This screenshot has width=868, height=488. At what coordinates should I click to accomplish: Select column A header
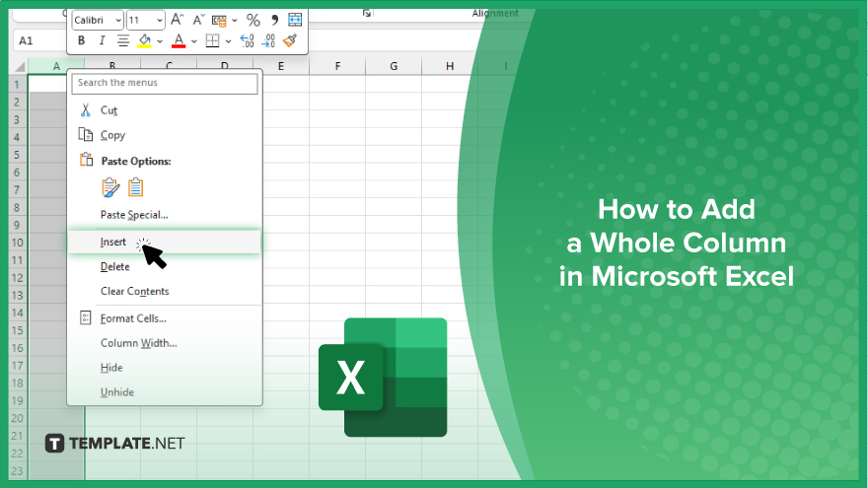click(56, 66)
